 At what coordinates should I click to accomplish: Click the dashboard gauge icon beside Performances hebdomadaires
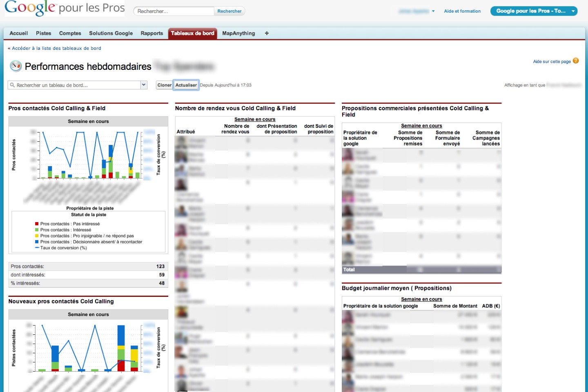click(x=16, y=66)
